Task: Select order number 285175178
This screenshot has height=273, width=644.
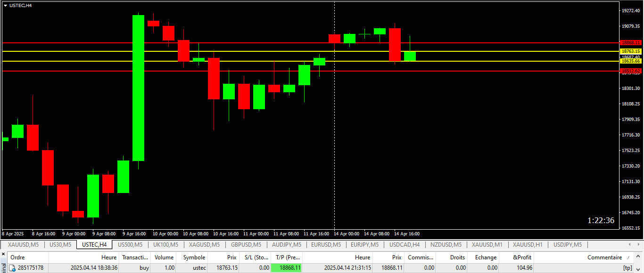Action: 31,268
